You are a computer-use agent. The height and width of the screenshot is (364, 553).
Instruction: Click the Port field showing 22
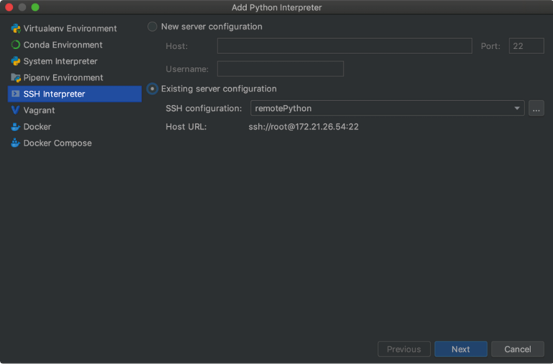pyautogui.click(x=526, y=46)
